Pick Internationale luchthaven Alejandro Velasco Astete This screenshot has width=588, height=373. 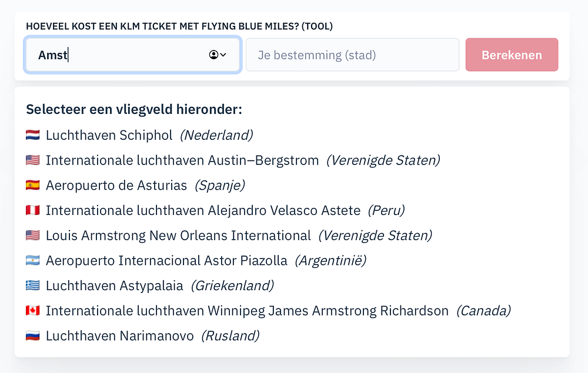tap(203, 210)
